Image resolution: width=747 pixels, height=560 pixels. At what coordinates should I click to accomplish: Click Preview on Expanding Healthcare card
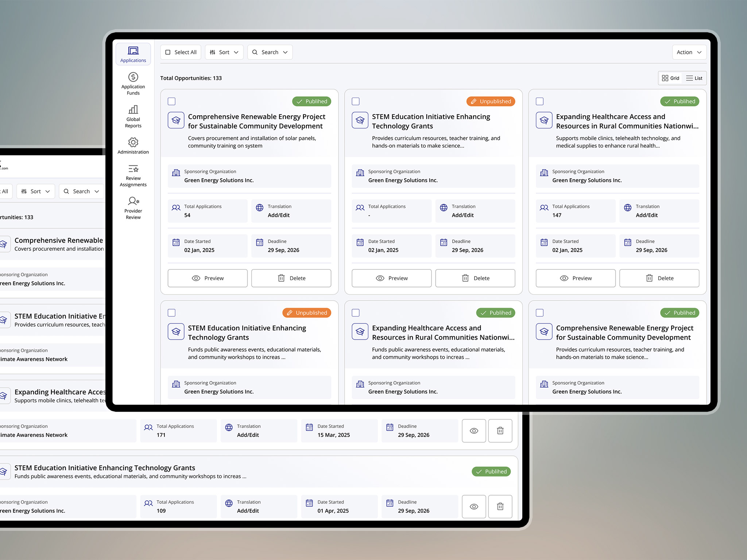click(575, 278)
